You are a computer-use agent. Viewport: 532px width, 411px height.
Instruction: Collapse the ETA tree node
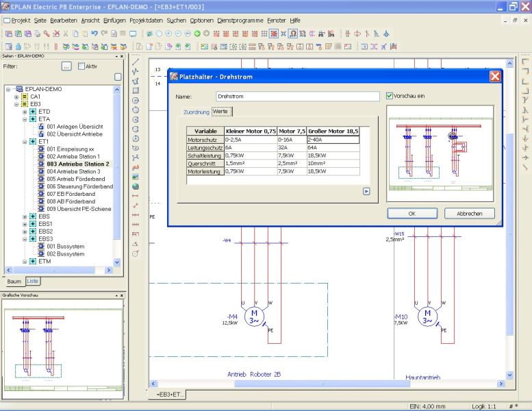point(25,119)
